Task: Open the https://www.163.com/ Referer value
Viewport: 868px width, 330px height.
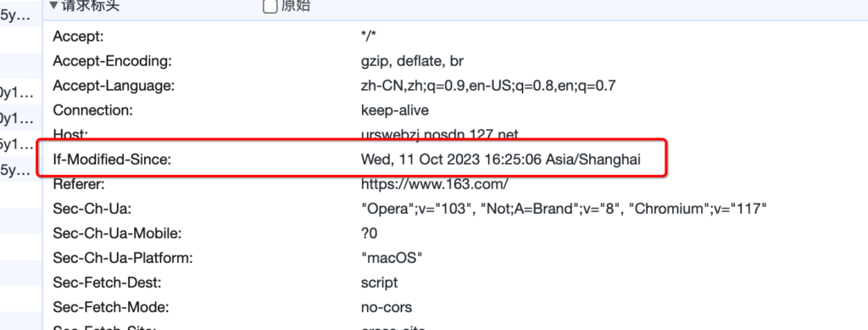Action: [435, 184]
